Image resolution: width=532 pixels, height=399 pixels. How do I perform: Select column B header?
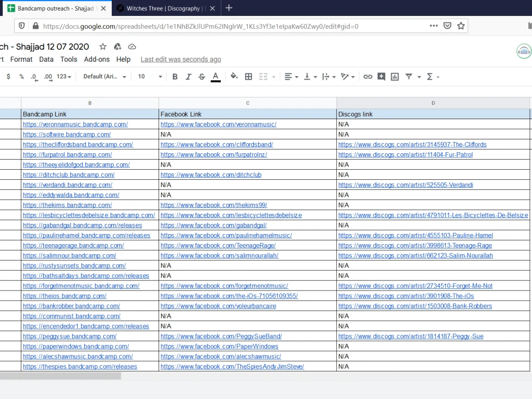coord(90,103)
